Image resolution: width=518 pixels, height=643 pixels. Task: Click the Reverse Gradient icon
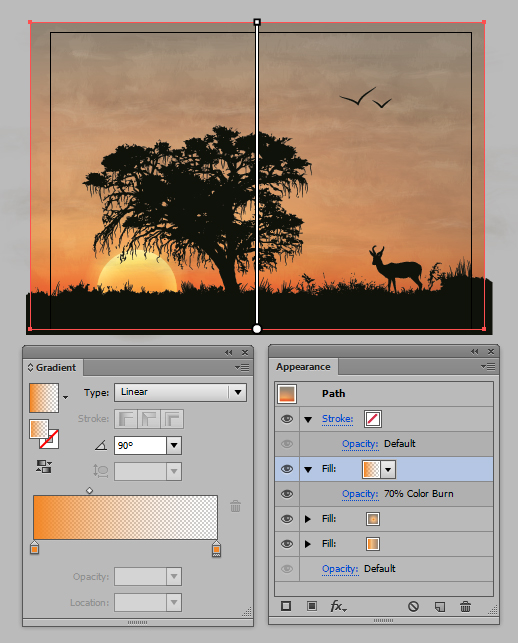coord(43,466)
